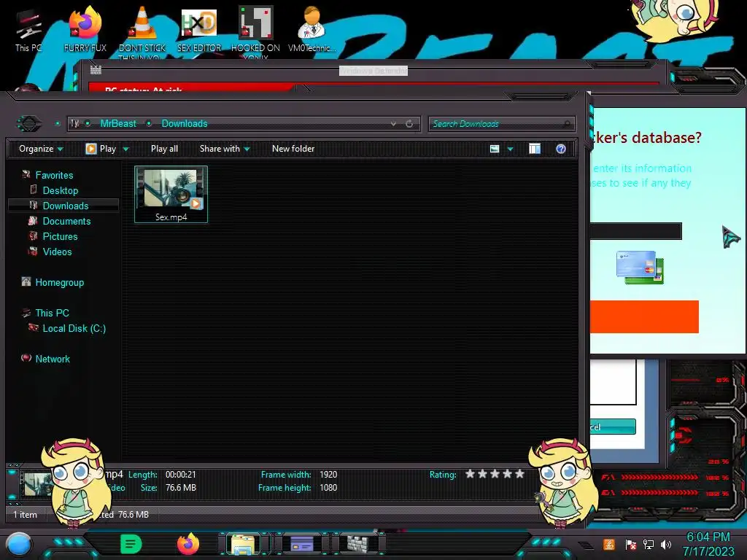Expand the Play dropdown arrow

tap(125, 149)
